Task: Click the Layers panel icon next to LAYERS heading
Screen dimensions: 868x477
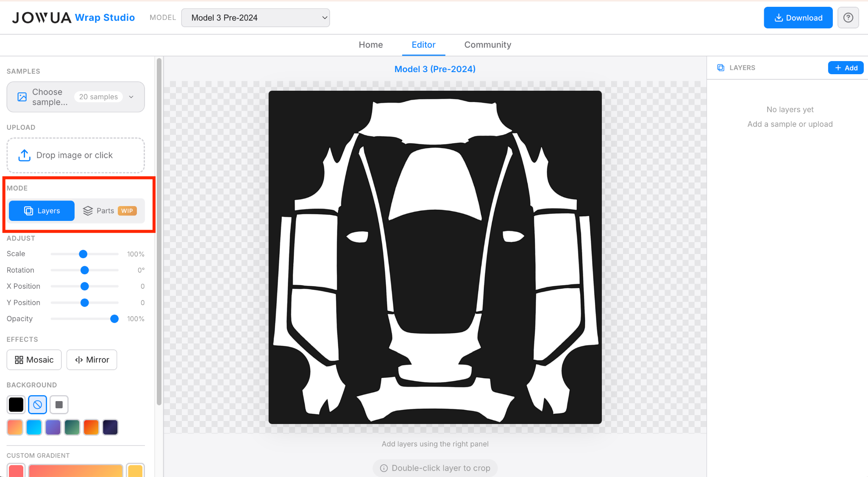Action: (x=721, y=67)
